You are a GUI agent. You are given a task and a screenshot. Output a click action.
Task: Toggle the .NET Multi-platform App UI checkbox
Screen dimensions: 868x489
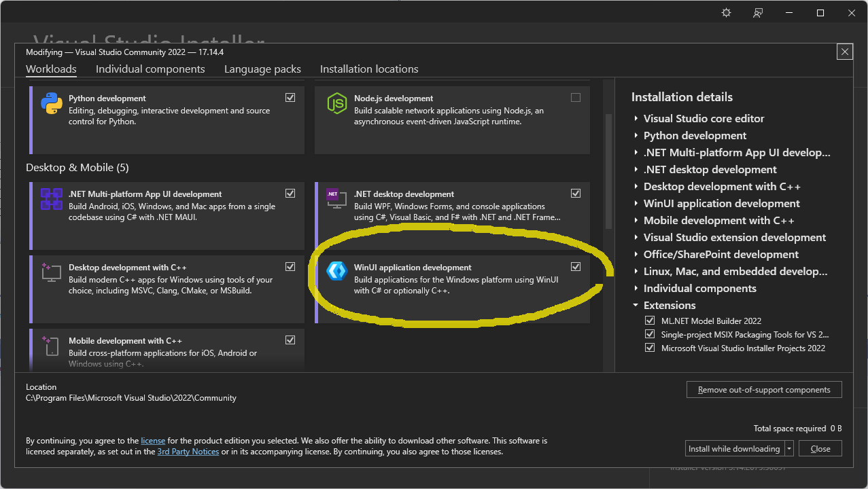[x=290, y=194]
